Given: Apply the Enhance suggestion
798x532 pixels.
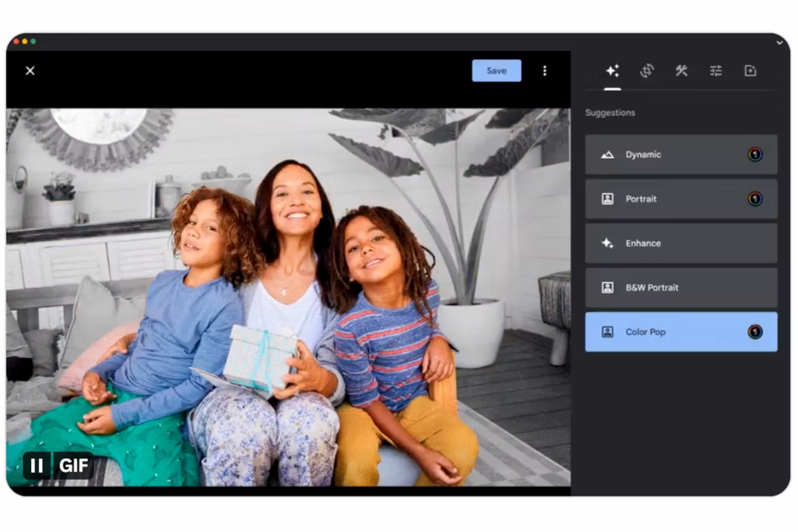Looking at the screenshot, I should click(681, 243).
